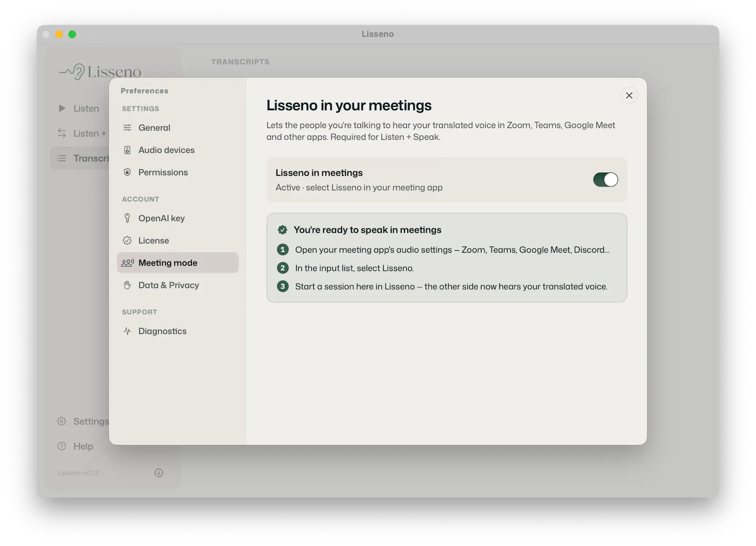Click the Help question mark icon
Screen dimensions: 756x546
(x=62, y=446)
